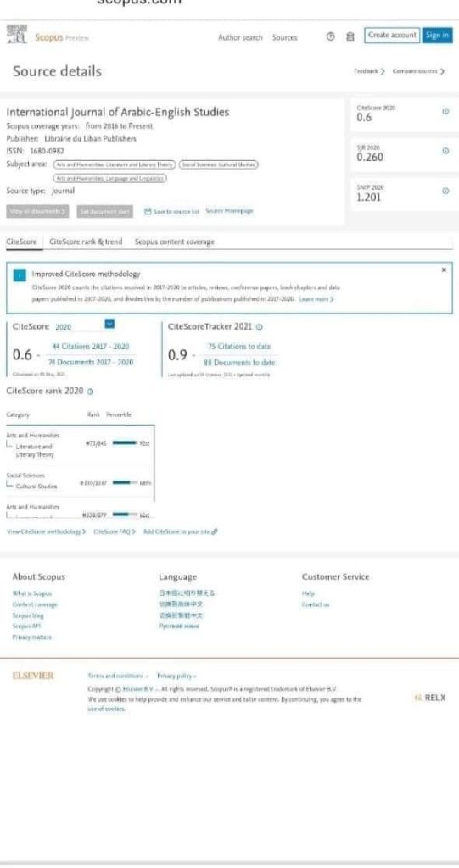This screenshot has width=459, height=868.
Task: Open the Sources link in header
Action: (x=284, y=37)
